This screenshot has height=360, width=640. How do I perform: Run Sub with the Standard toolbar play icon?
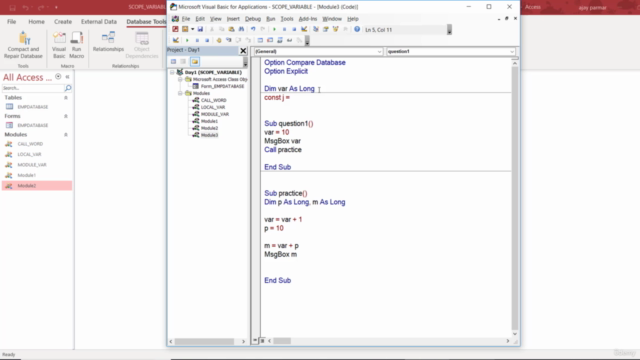coord(274,29)
